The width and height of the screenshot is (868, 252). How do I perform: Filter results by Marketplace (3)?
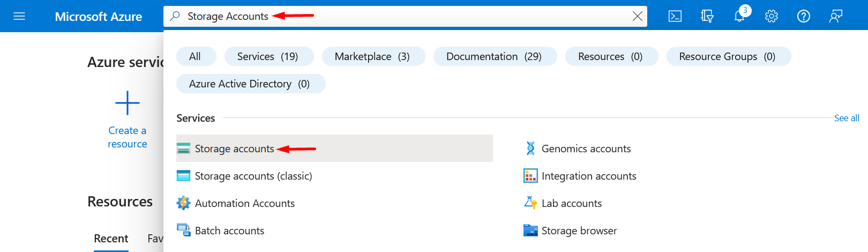pos(373,56)
